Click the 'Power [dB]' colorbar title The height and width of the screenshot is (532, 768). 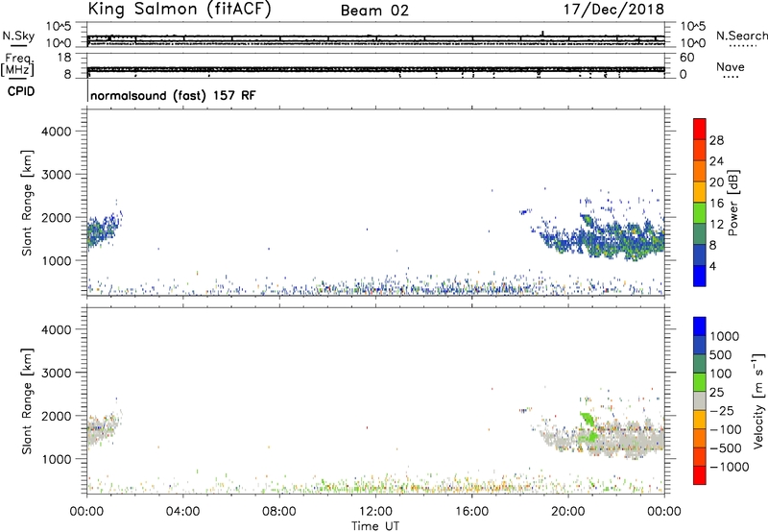click(x=732, y=203)
